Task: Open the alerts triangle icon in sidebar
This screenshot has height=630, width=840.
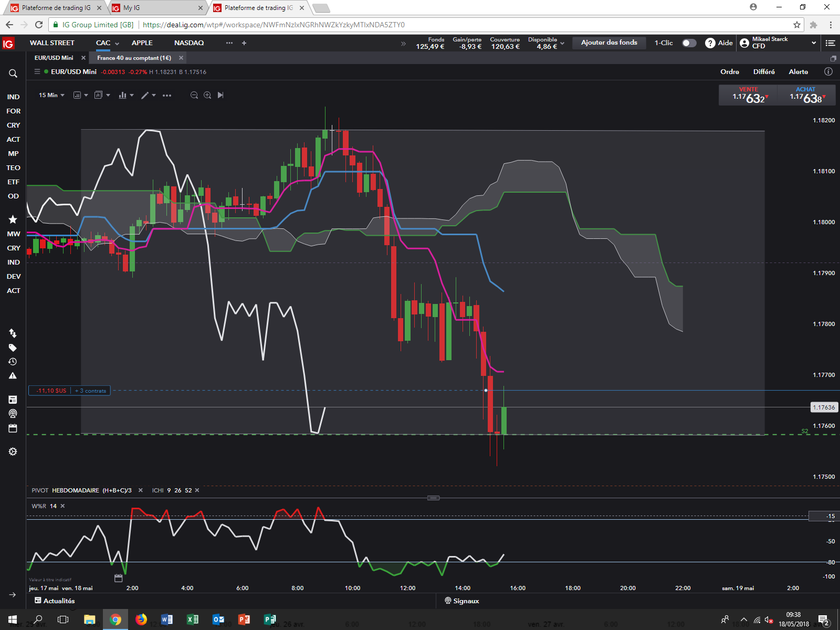Action: (13, 376)
